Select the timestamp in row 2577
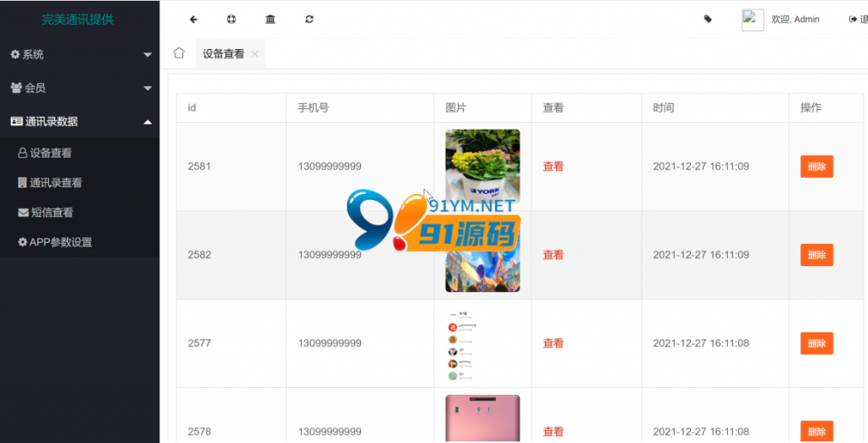The width and height of the screenshot is (868, 443). (x=701, y=343)
